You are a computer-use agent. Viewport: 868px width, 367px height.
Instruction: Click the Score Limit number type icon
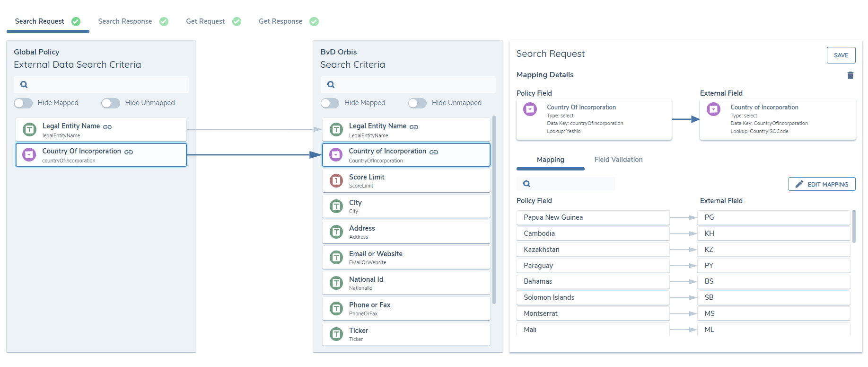(336, 180)
